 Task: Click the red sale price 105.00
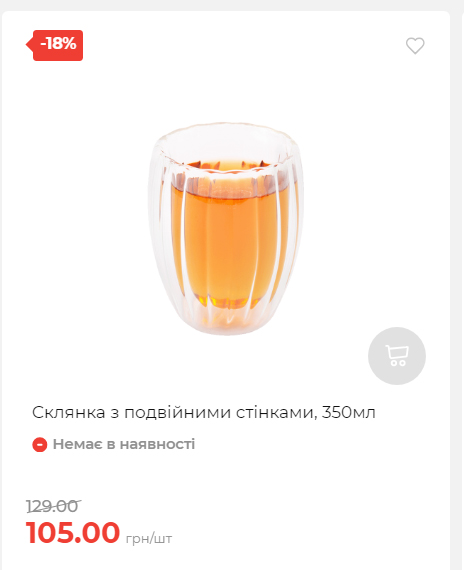pos(73,533)
